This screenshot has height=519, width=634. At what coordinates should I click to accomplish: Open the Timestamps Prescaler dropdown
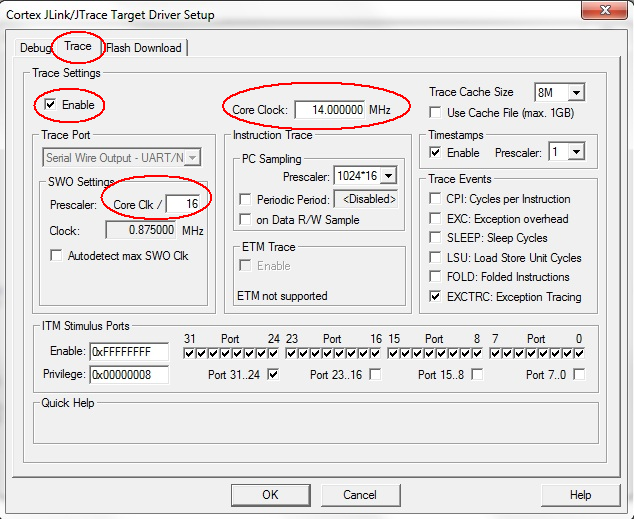pyautogui.click(x=575, y=153)
